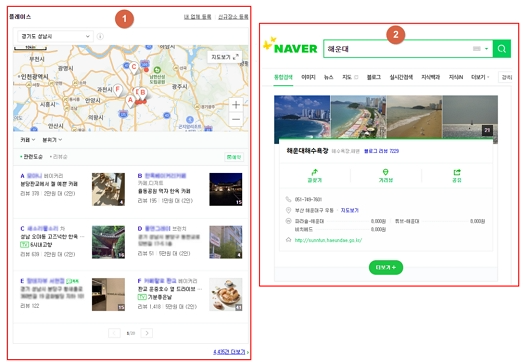Click the phone icon beside 051 number
524x362 pixels.
288,199
